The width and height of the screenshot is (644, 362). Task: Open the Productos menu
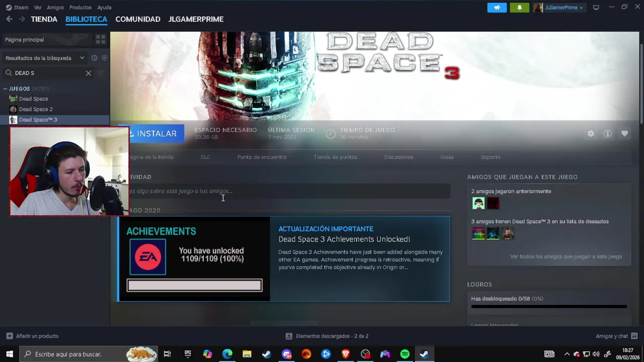(80, 8)
